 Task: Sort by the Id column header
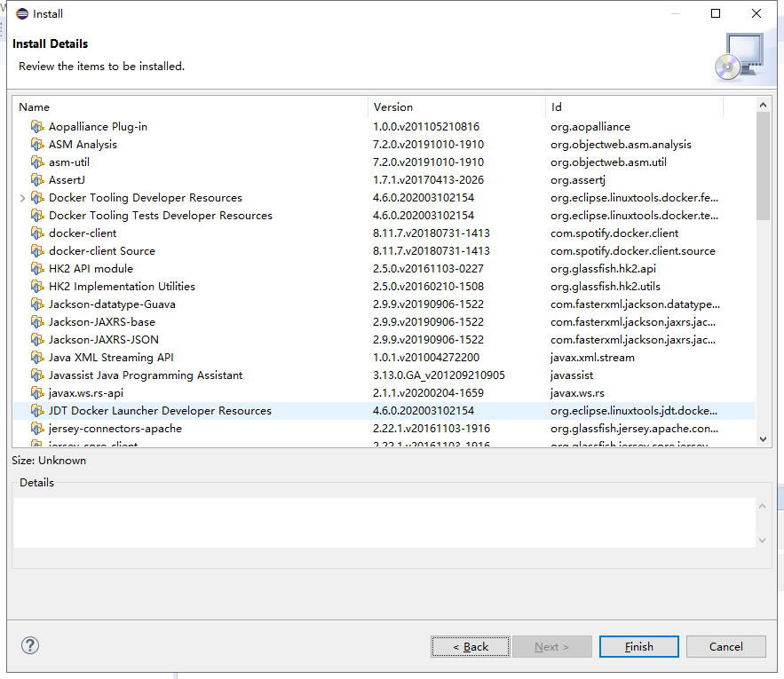[x=634, y=107]
